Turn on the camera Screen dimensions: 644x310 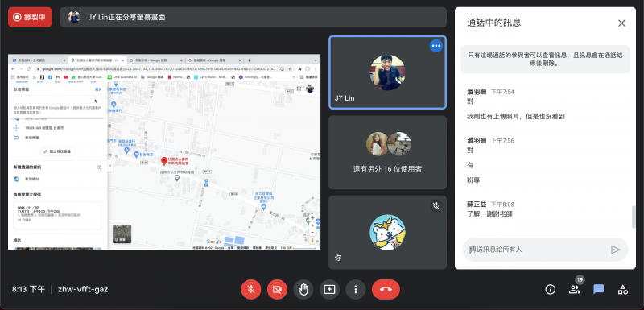(x=277, y=290)
